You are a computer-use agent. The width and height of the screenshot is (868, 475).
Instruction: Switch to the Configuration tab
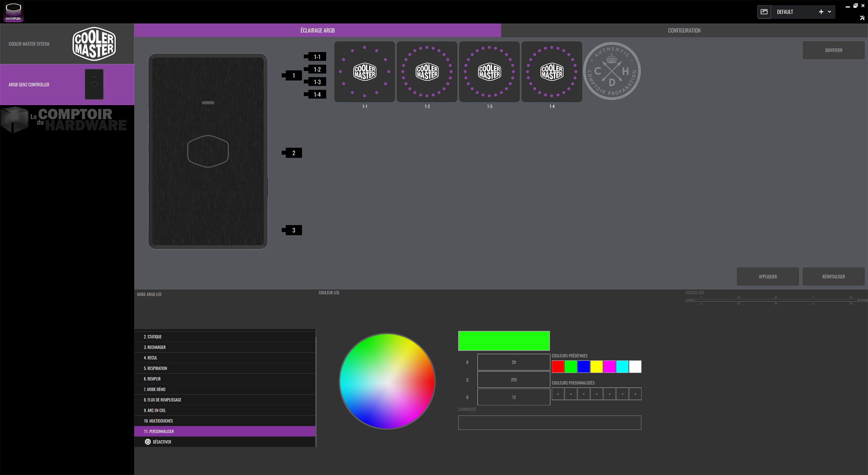point(684,31)
